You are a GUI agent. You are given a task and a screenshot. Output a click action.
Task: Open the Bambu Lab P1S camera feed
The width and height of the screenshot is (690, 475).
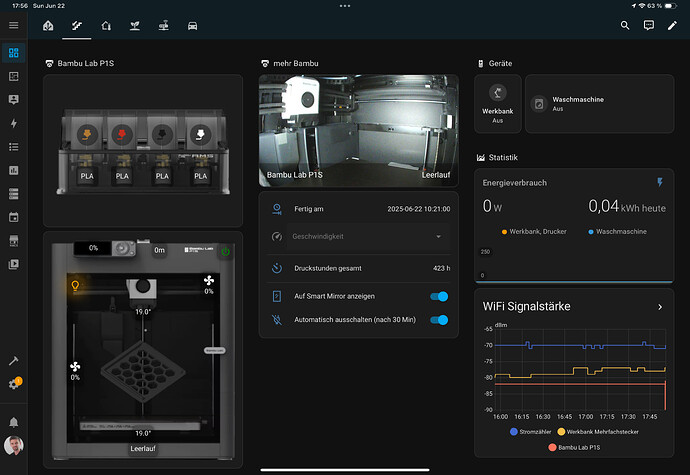(359, 130)
